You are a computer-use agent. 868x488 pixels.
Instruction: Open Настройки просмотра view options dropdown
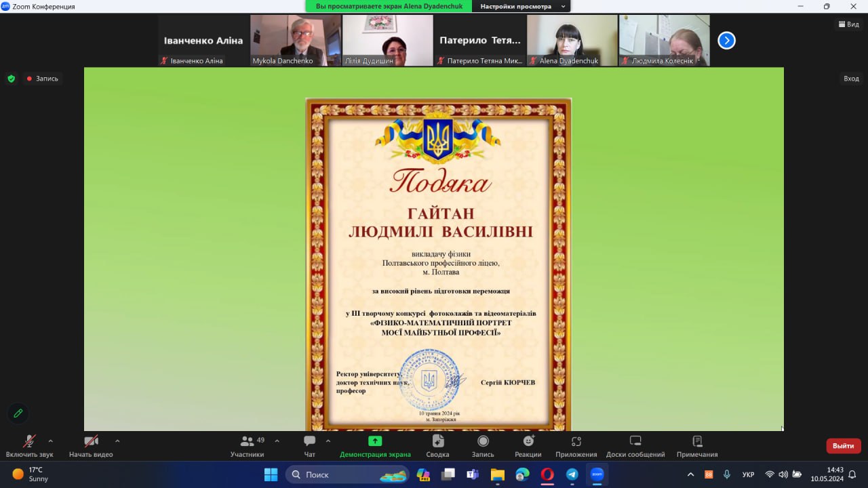click(x=523, y=6)
